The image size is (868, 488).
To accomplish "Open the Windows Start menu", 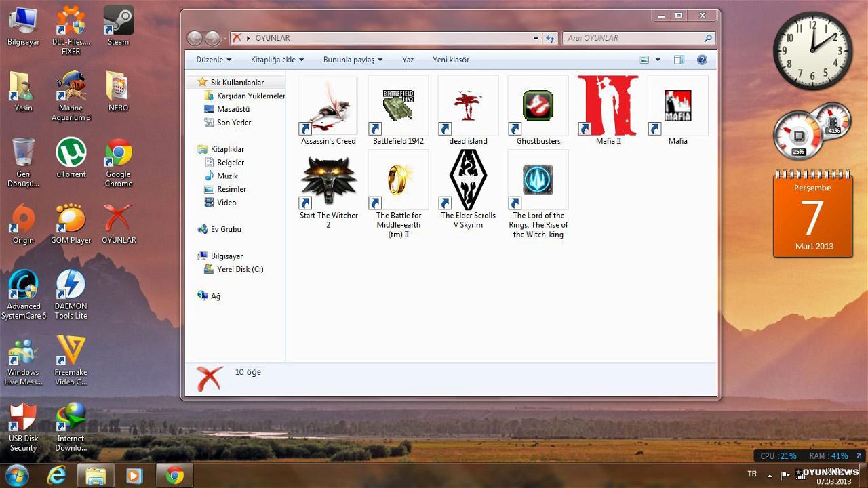I will point(16,475).
